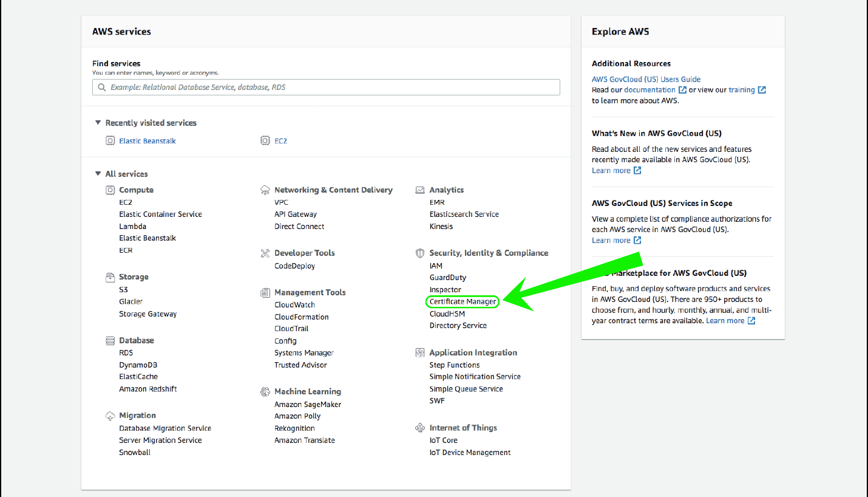The width and height of the screenshot is (868, 497).
Task: Open AWS GovCloud (US) Users Guide link
Action: pyautogui.click(x=646, y=80)
